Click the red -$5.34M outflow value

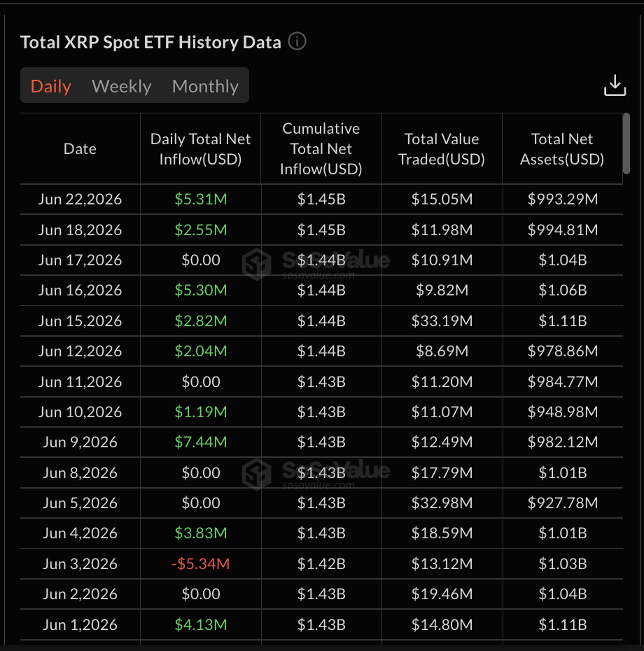click(200, 563)
